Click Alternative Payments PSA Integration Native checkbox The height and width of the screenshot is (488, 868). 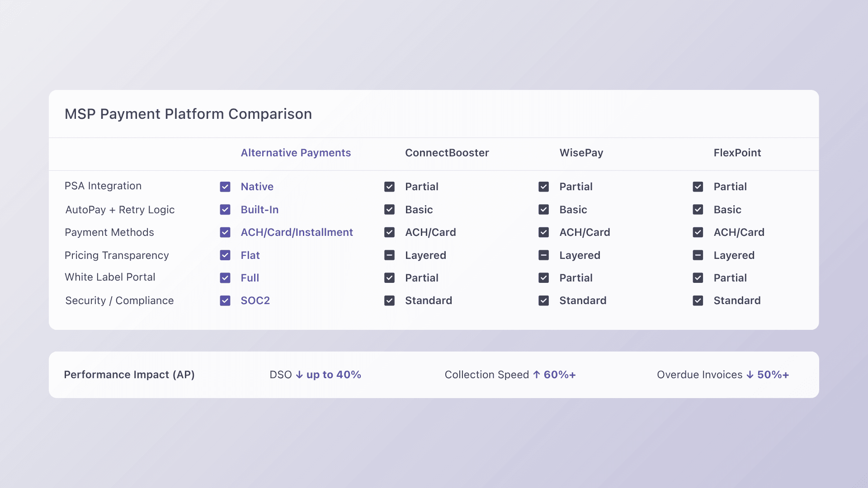click(x=225, y=187)
